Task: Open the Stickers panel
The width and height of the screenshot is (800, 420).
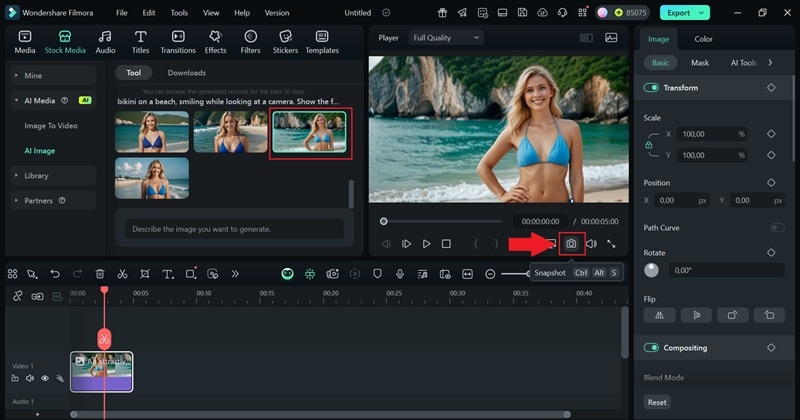Action: [x=285, y=42]
